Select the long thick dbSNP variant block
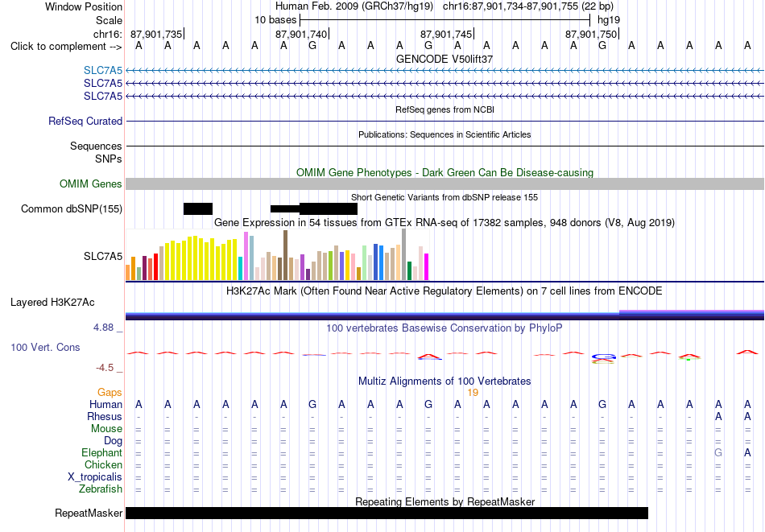 point(329,208)
